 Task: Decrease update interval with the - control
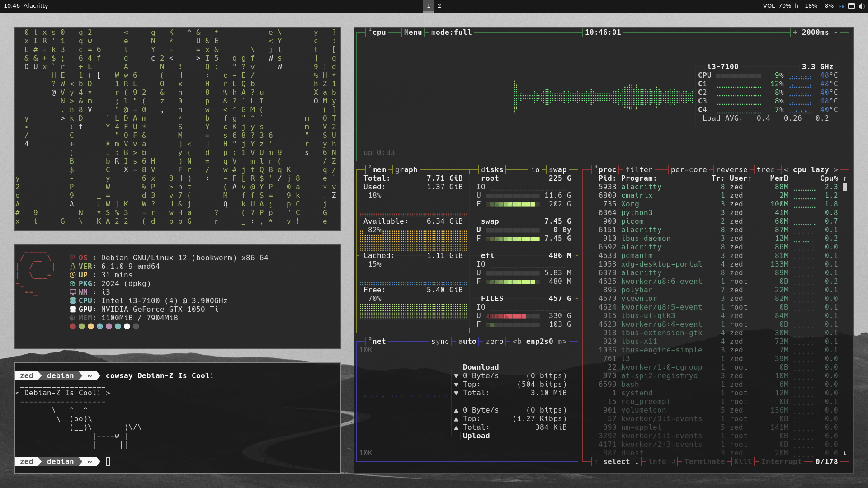835,32
